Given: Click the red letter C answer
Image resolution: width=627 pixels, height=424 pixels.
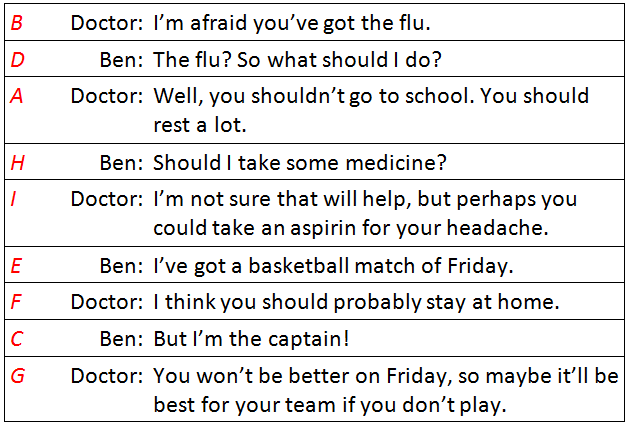Looking at the screenshot, I should point(17,340).
